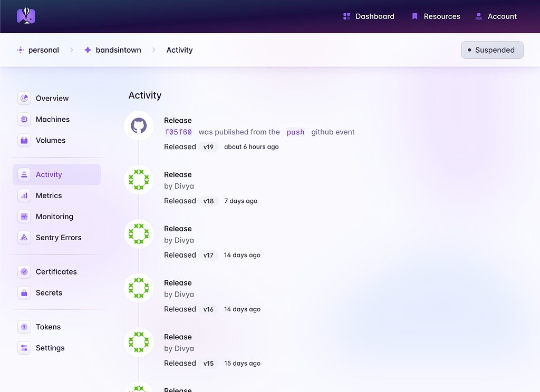Open the Account menu
This screenshot has width=540, height=392.
(496, 16)
